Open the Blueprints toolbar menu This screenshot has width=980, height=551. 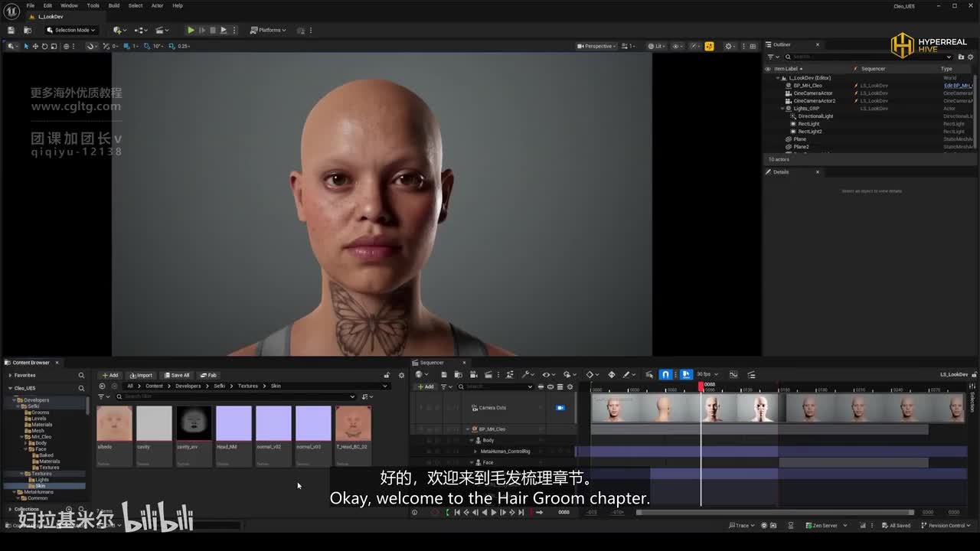[141, 30]
